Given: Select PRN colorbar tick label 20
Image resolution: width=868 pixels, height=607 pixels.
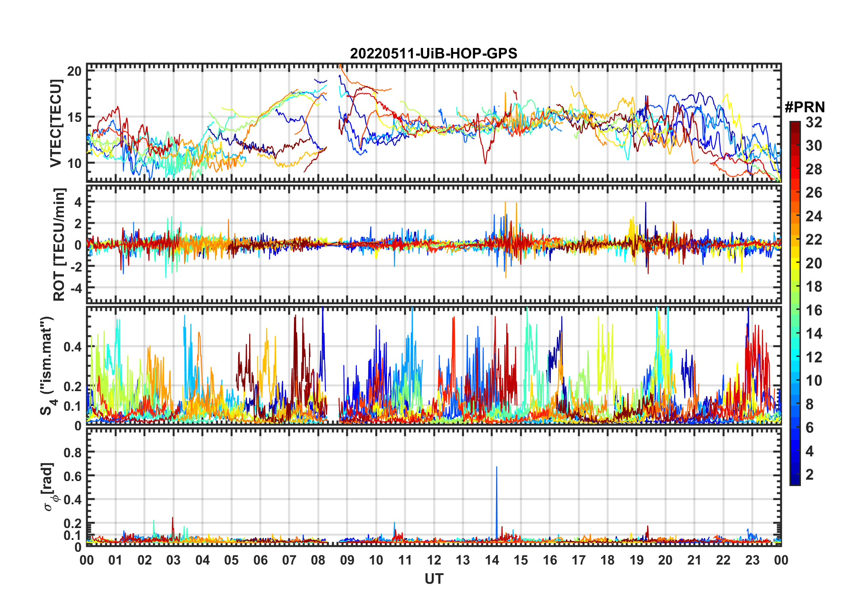Looking at the screenshot, I should tap(814, 263).
